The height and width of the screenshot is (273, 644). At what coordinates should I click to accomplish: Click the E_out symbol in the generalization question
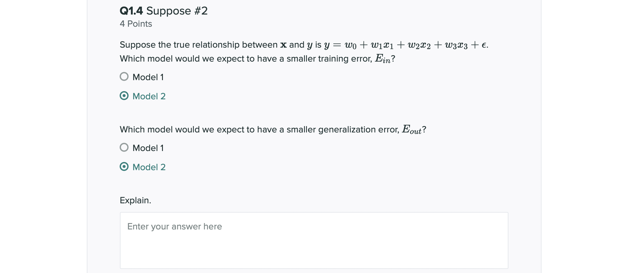pyautogui.click(x=412, y=130)
